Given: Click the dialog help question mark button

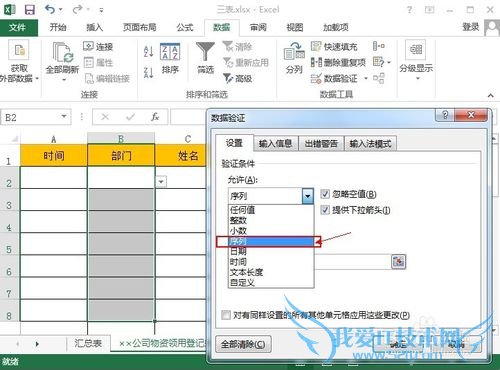Looking at the screenshot, I should pos(445,115).
